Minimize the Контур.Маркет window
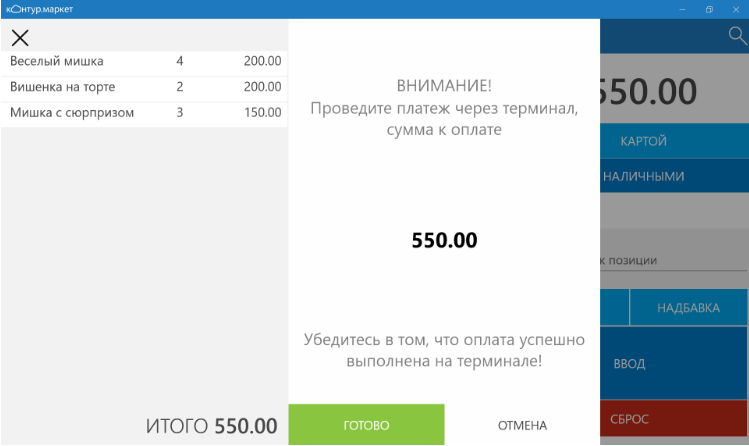The width and height of the screenshot is (749, 446). pos(682,10)
